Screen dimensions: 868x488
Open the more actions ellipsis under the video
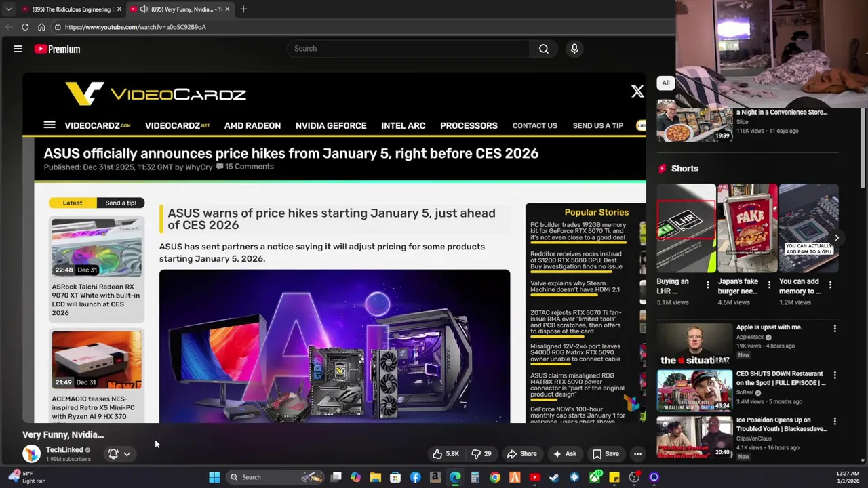click(637, 454)
